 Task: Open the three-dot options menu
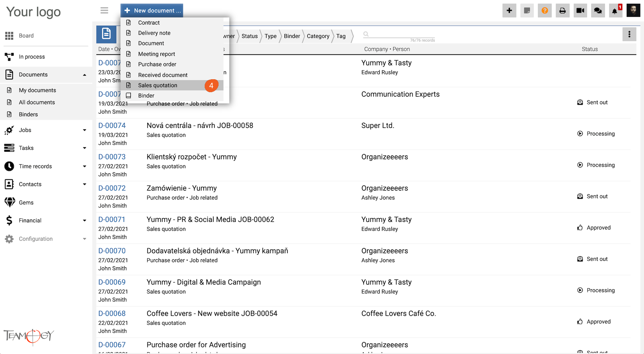(x=629, y=34)
